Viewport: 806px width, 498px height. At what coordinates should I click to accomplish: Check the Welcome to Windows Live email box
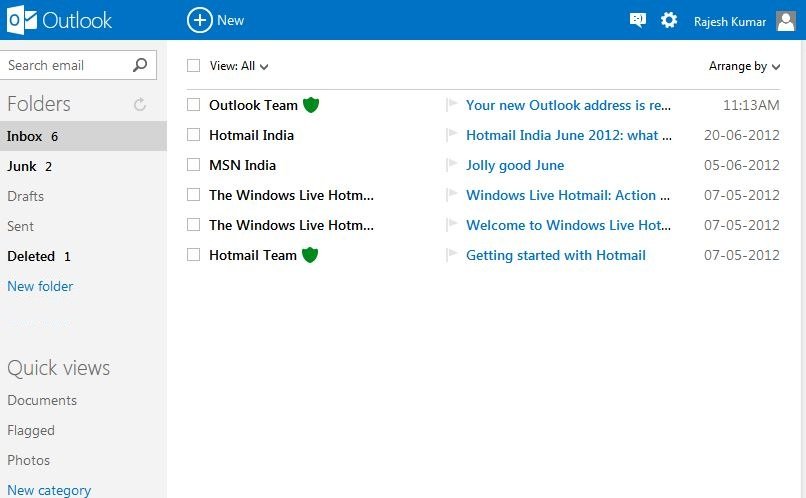(193, 225)
